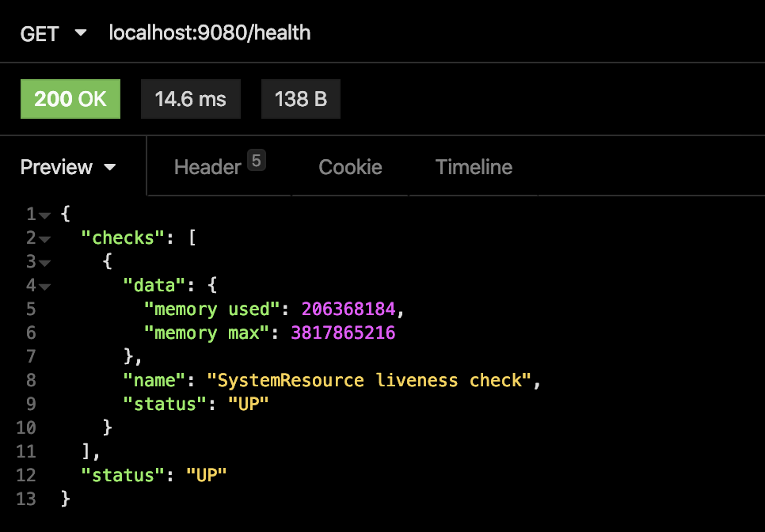Click the 138 B response size badge
765x532 pixels.
click(x=300, y=99)
